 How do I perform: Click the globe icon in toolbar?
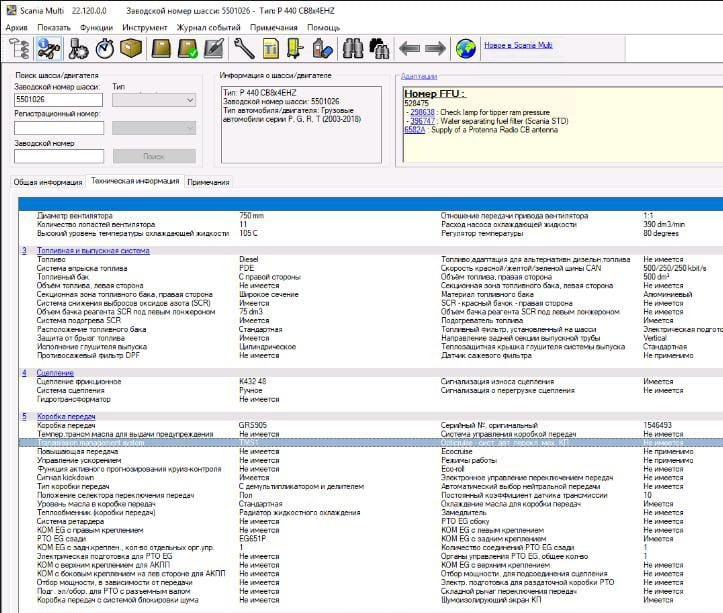[x=465, y=47]
